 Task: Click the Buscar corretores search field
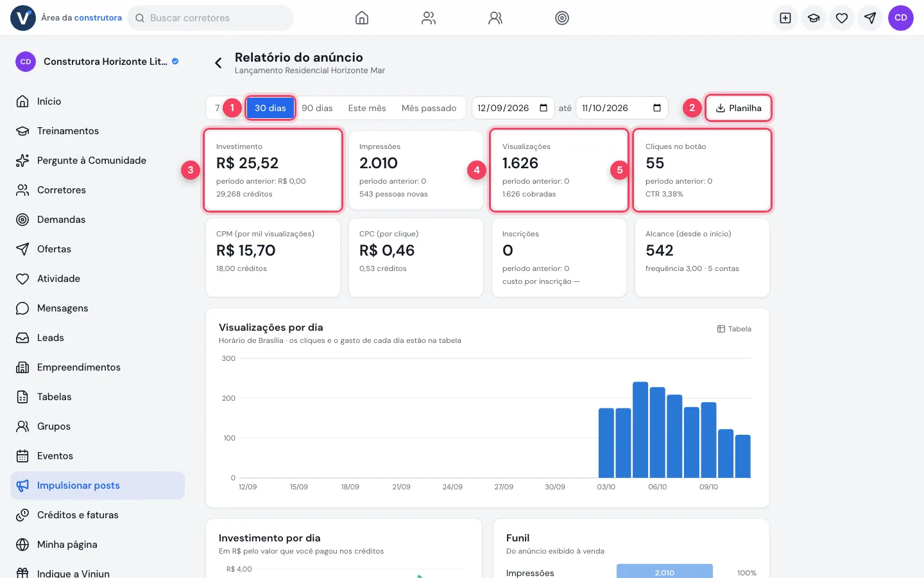coord(210,18)
